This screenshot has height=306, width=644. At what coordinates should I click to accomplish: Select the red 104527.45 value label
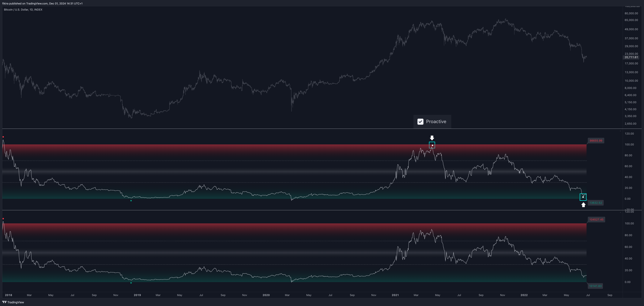point(596,220)
